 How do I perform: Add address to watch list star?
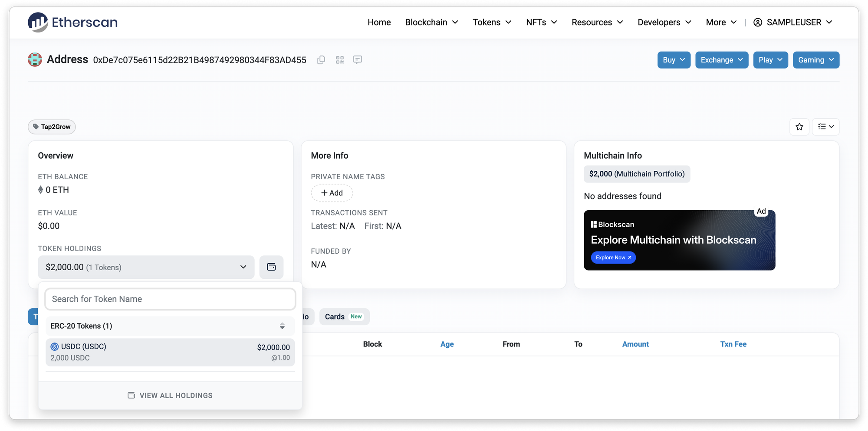point(799,127)
